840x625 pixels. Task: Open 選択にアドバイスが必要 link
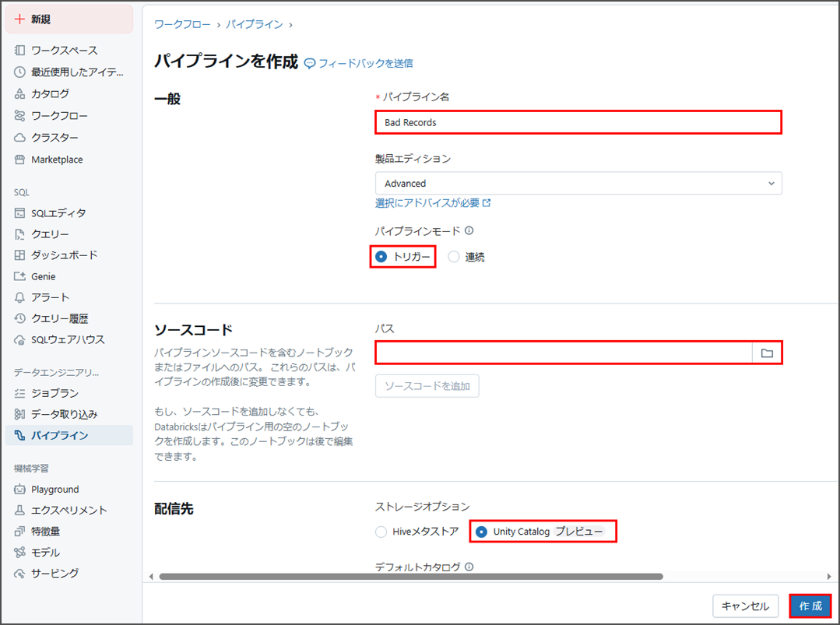[x=433, y=203]
